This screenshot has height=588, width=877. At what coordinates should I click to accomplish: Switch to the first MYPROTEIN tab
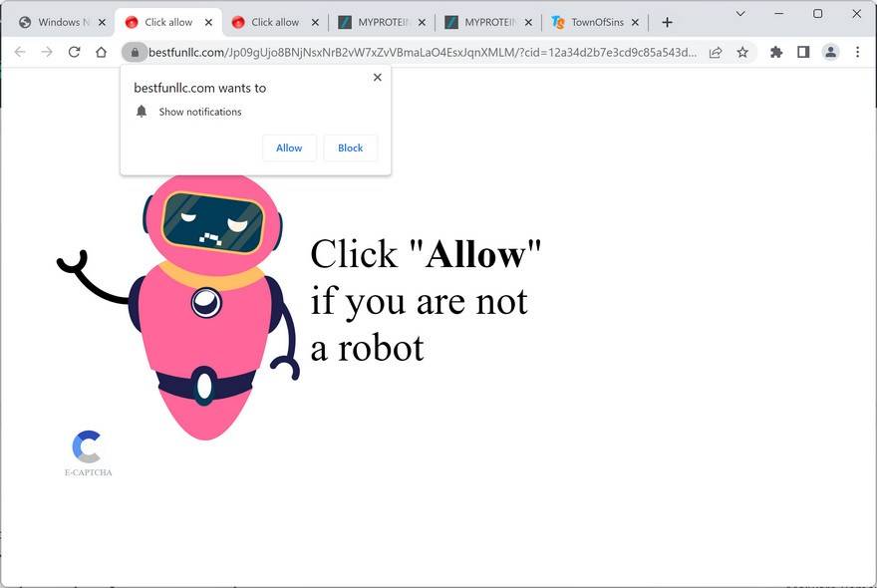coord(381,22)
